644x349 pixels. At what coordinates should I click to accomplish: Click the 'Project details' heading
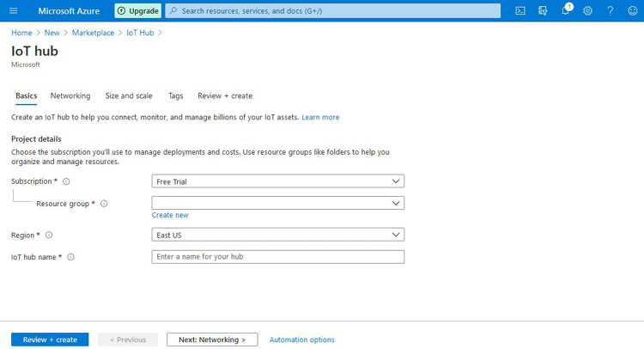pyautogui.click(x=36, y=139)
